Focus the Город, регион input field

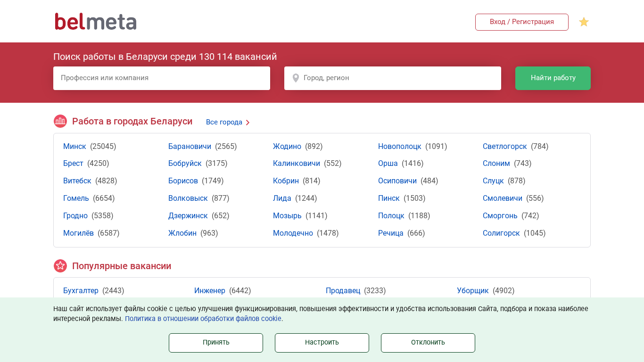393,78
